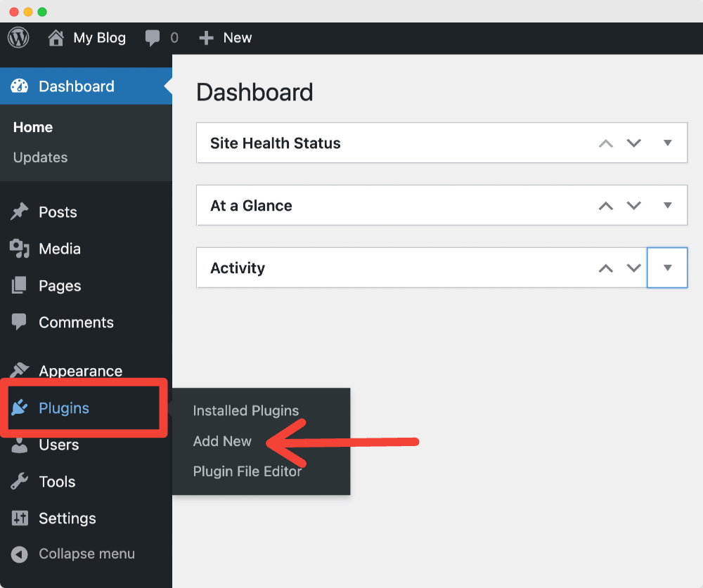Viewport: 703px width, 588px height.
Task: Click the Settings sliders icon
Action: (20, 518)
